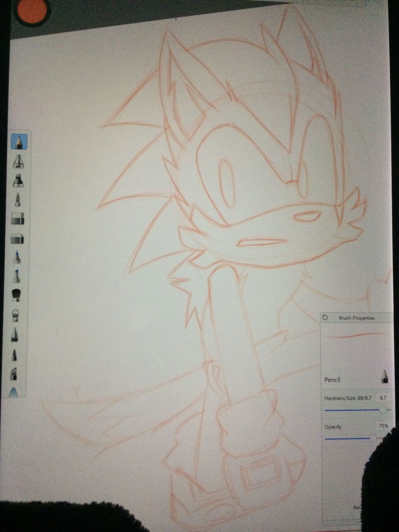Choose the Airbrush tool below the pencil
Image resolution: width=399 pixels, height=532 pixels.
pos(18,161)
